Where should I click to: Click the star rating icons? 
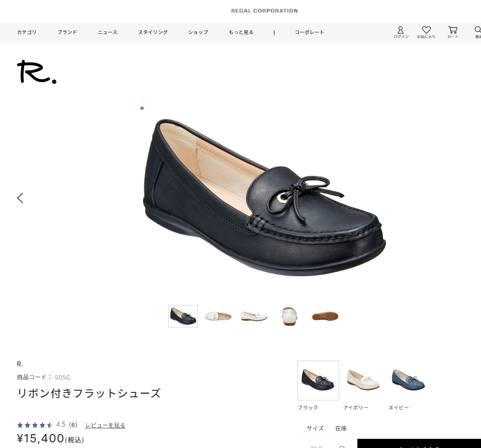click(x=35, y=425)
